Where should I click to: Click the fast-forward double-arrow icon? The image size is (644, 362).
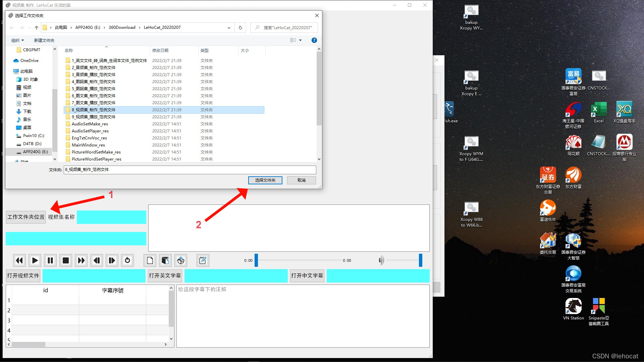[81, 260]
